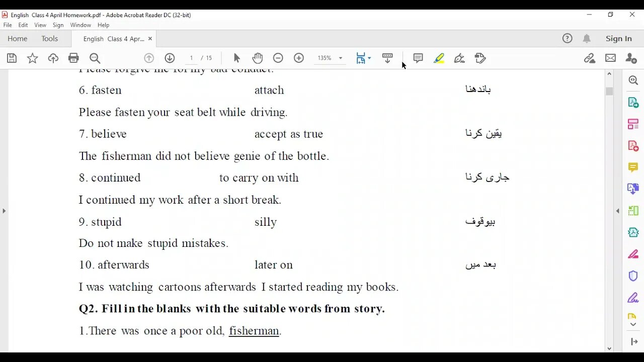
Task: Open search tool in right pane
Action: [x=633, y=80]
